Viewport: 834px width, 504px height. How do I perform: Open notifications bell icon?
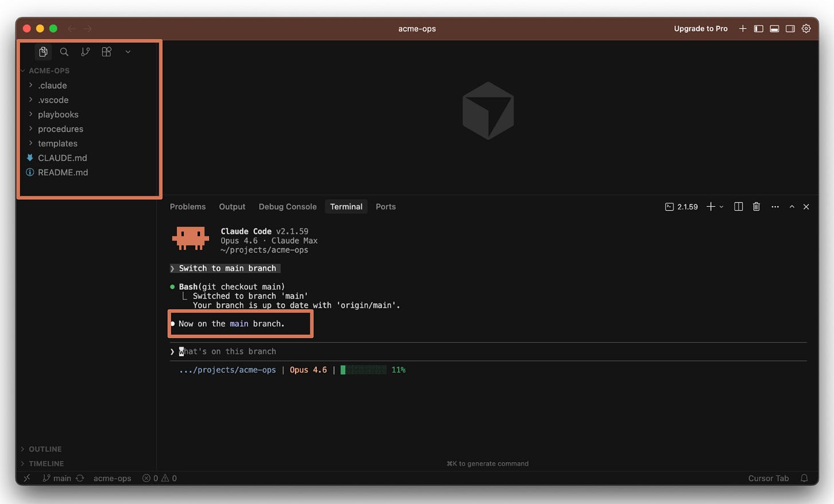pyautogui.click(x=804, y=478)
